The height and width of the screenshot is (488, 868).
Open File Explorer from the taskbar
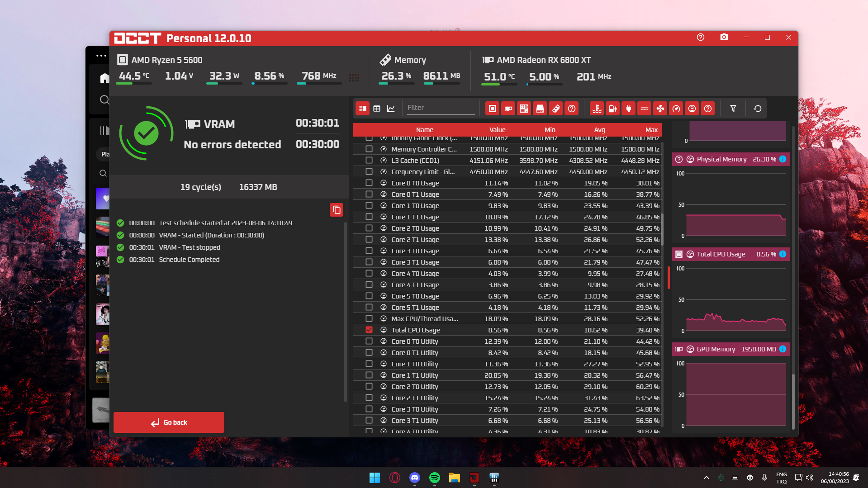coord(455,478)
